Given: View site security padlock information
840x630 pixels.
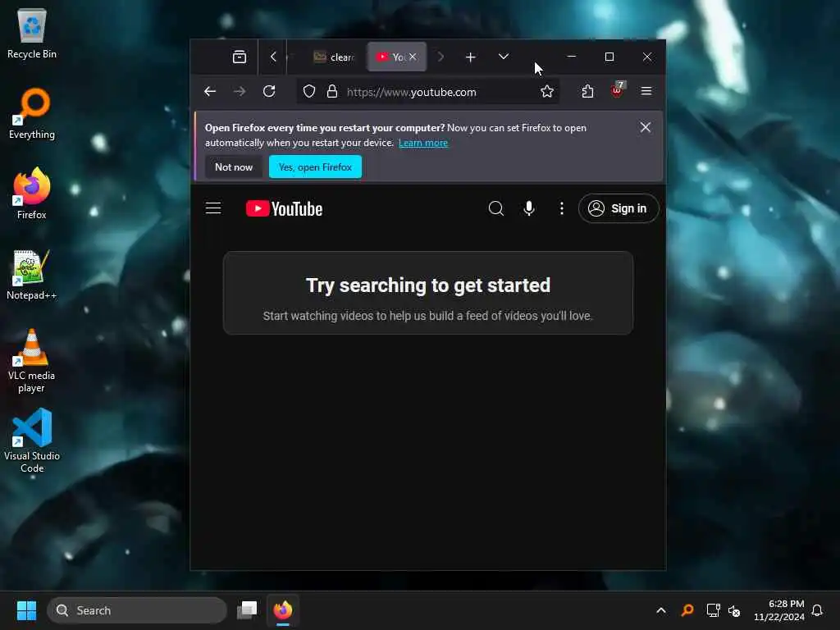Looking at the screenshot, I should [332, 92].
